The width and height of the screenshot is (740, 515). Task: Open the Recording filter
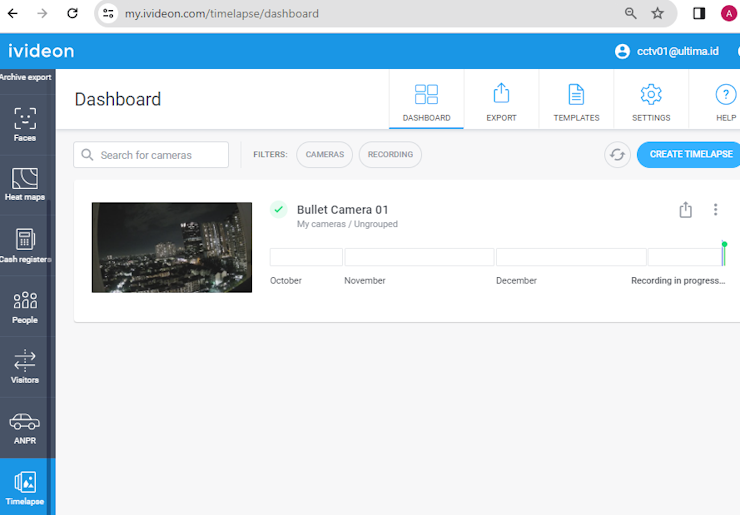pos(390,154)
